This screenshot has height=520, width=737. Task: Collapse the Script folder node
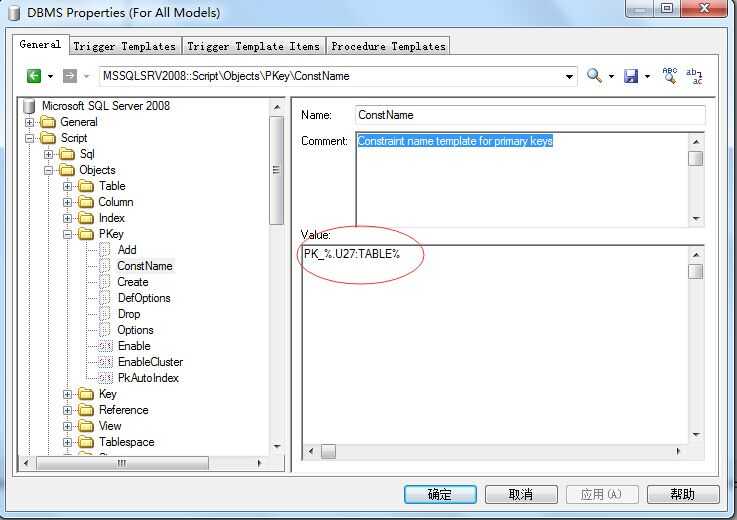tap(30, 138)
